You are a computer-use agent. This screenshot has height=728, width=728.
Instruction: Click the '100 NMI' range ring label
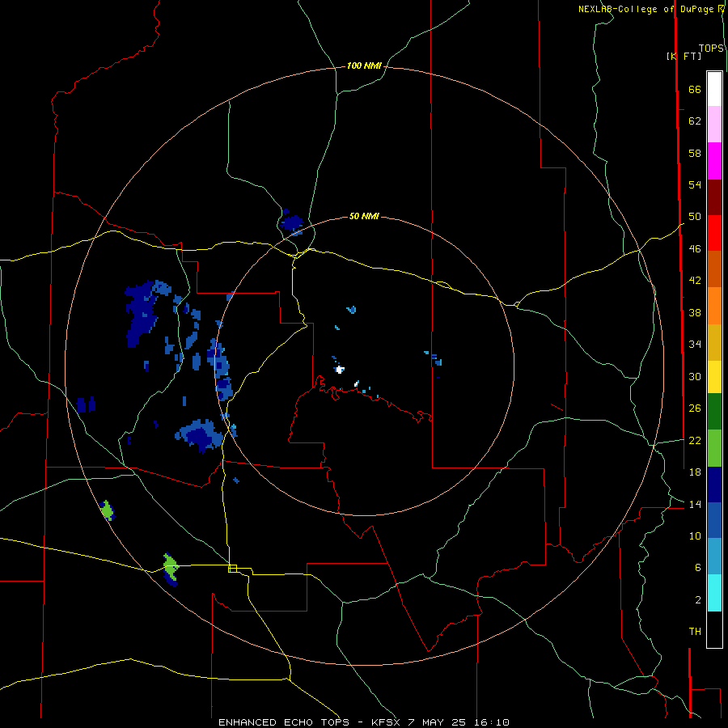[364, 66]
